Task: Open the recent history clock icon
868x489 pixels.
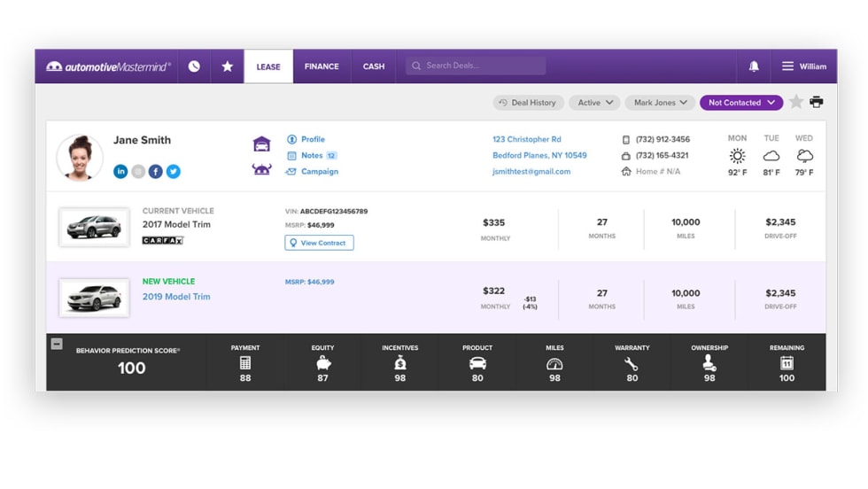Action: [194, 66]
